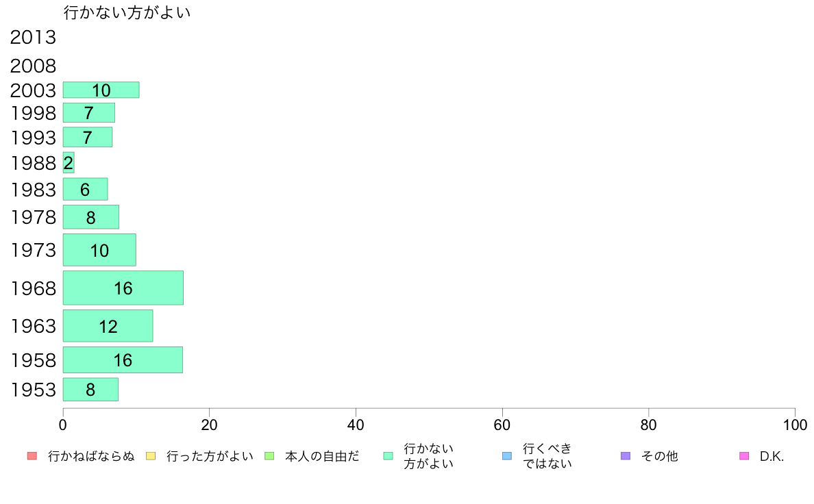
Task: Click the blue 行くべきではない legend swatch
Action: click(506, 456)
